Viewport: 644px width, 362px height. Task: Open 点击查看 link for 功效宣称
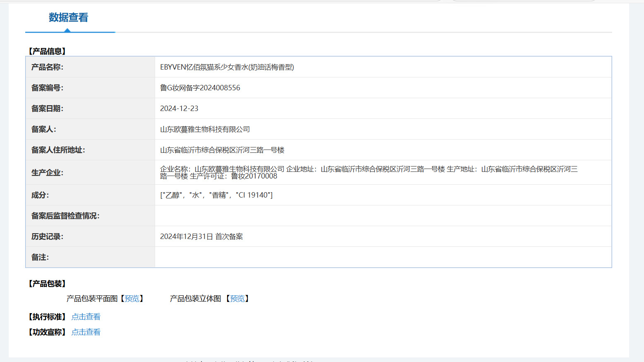[x=86, y=332]
